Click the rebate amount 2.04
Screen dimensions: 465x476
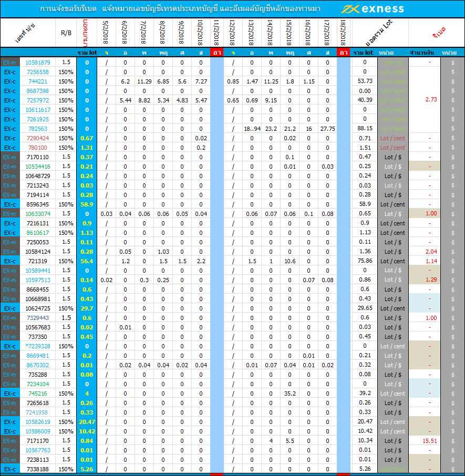point(431,252)
